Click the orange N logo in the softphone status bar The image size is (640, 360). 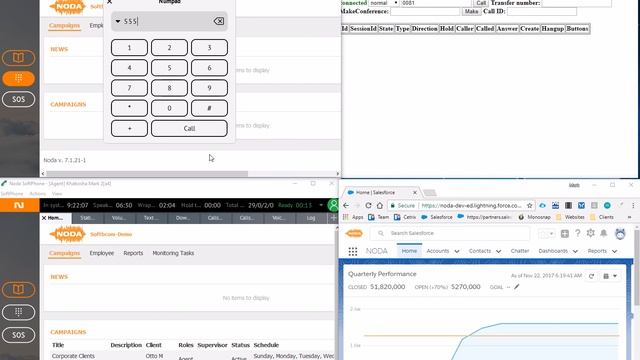tap(19, 205)
